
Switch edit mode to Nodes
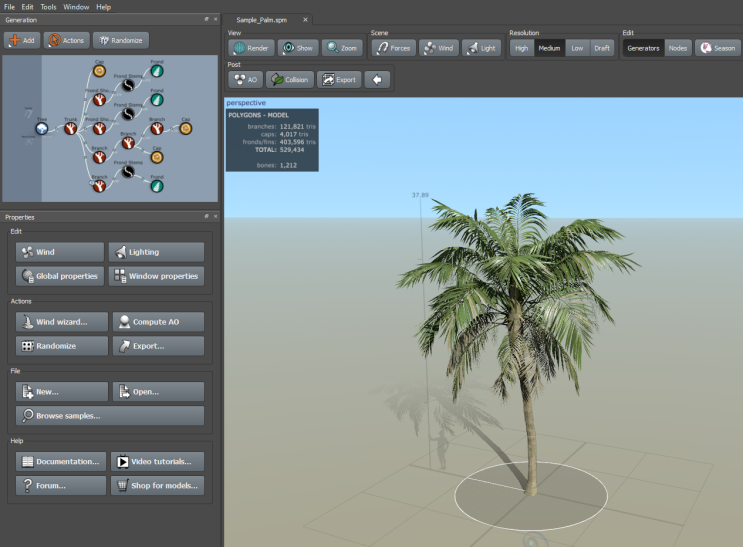(x=678, y=48)
